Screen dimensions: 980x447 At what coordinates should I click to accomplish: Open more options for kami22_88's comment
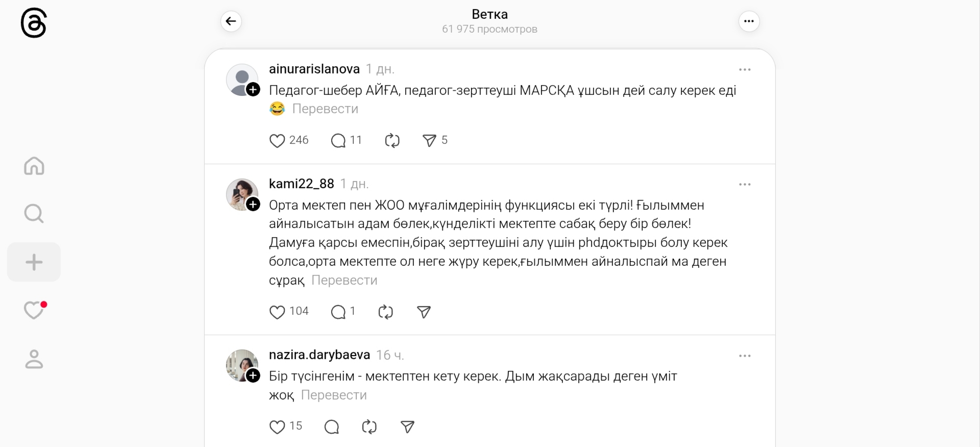point(745,184)
